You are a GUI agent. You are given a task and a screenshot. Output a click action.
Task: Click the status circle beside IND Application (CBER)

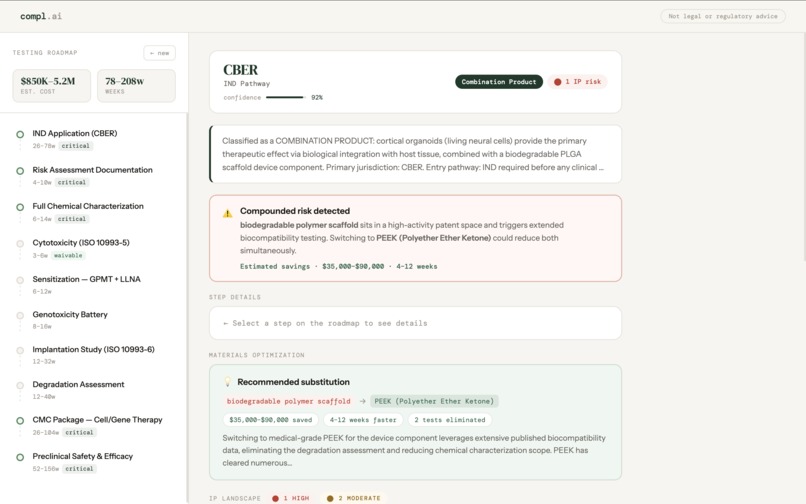coord(20,134)
